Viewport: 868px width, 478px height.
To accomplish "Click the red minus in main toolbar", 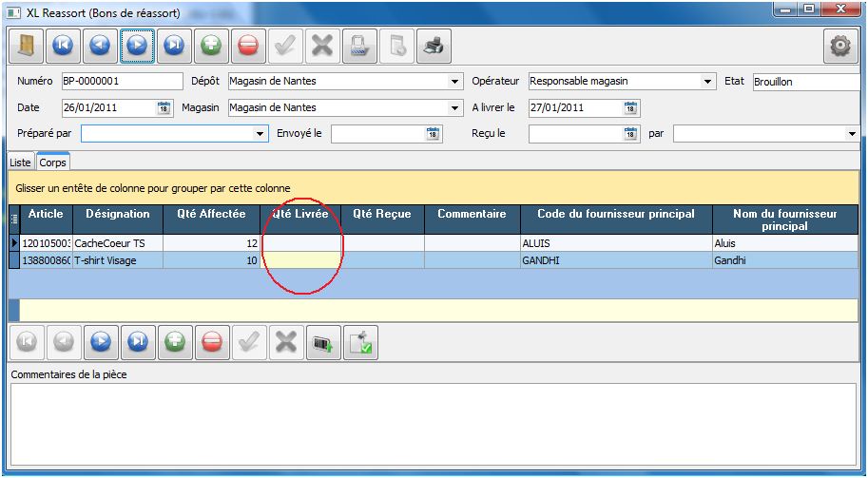I will (249, 46).
